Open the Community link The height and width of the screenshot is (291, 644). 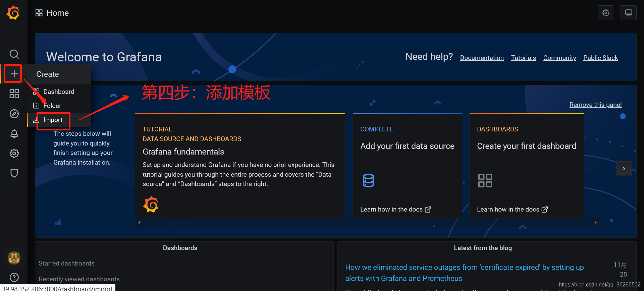[x=559, y=58]
